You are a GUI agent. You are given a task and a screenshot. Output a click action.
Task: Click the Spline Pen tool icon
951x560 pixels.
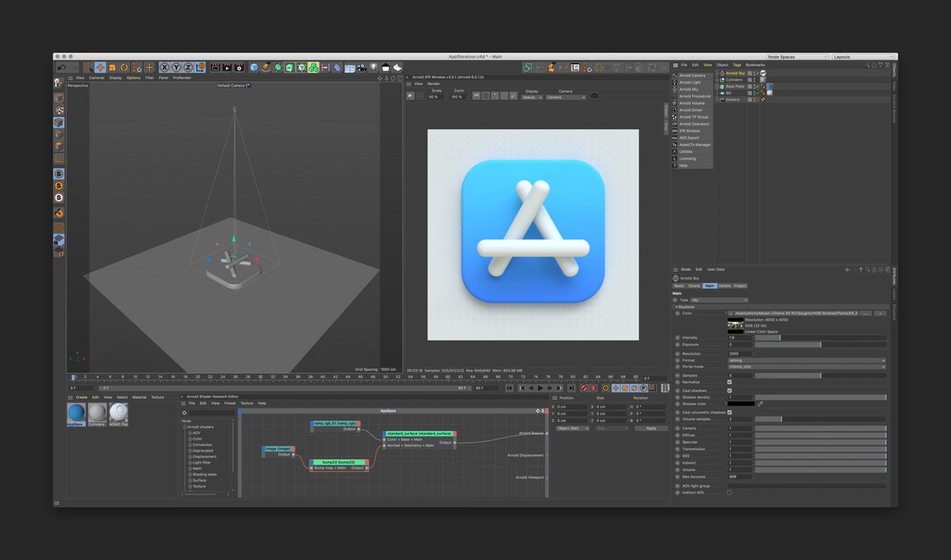[265, 68]
